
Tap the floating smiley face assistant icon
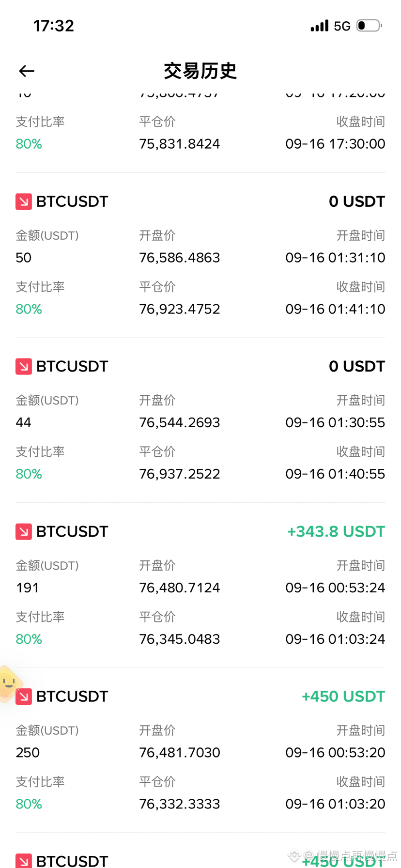(10, 684)
